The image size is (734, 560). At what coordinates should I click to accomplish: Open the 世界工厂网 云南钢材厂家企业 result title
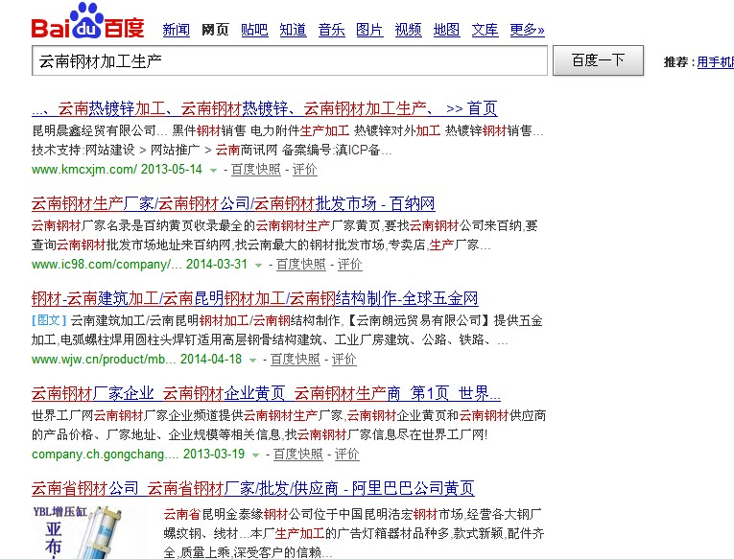pos(266,393)
